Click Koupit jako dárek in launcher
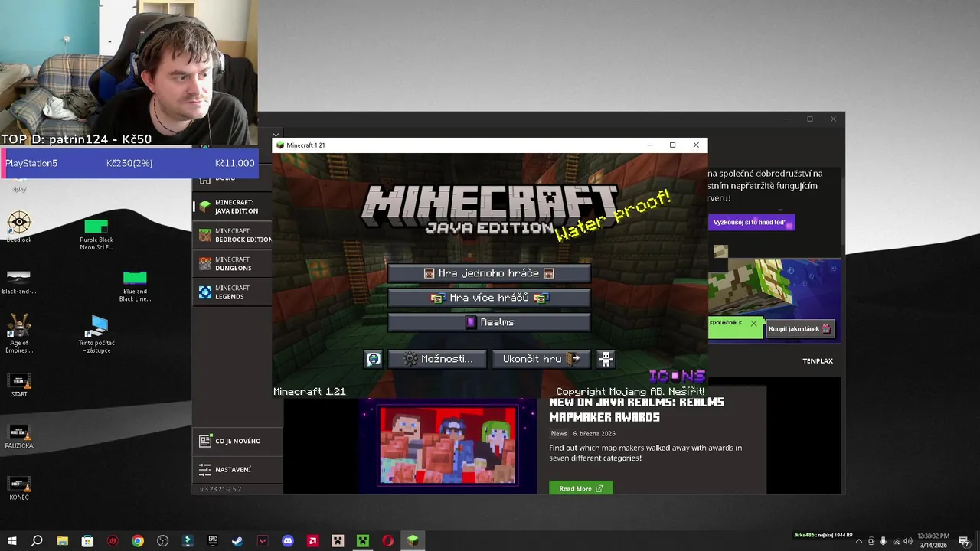This screenshot has width=980, height=551. click(x=800, y=328)
